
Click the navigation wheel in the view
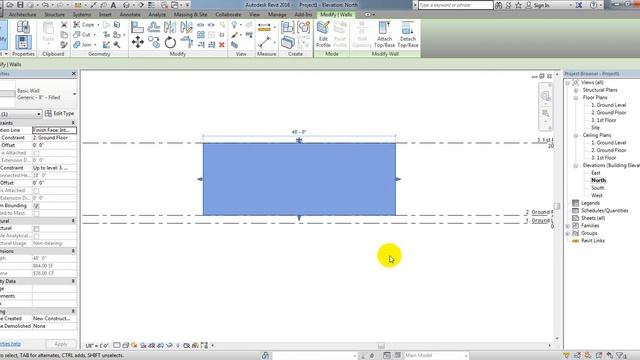coord(545,96)
